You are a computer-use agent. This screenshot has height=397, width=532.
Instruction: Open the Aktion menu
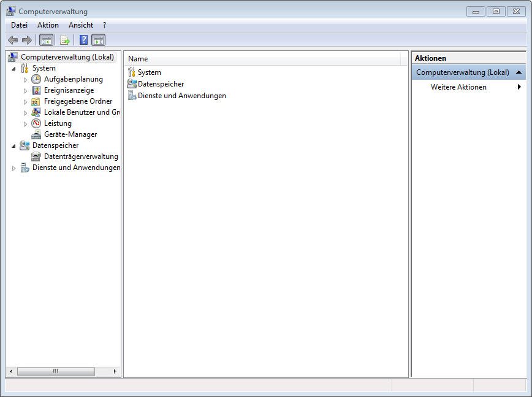click(x=48, y=25)
